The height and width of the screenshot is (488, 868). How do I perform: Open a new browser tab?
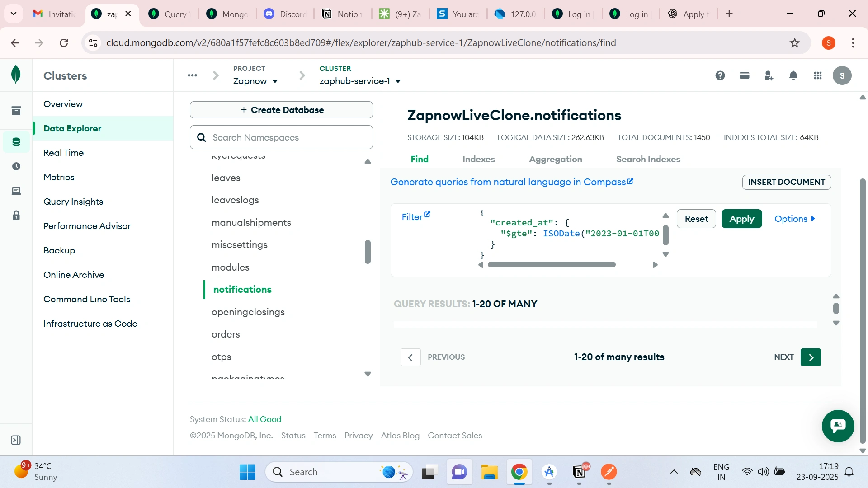(x=729, y=14)
